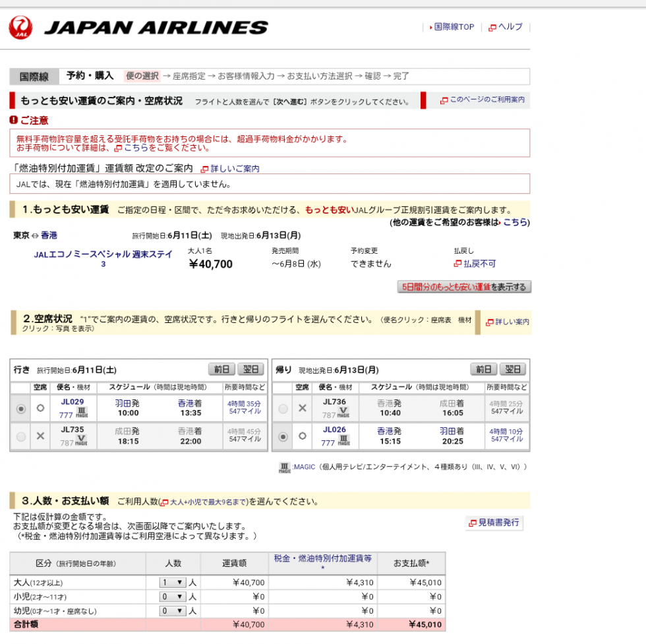Image resolution: width=646 pixels, height=644 pixels.
Task: Select the JL736 return flight radio button
Action: pos(283,409)
